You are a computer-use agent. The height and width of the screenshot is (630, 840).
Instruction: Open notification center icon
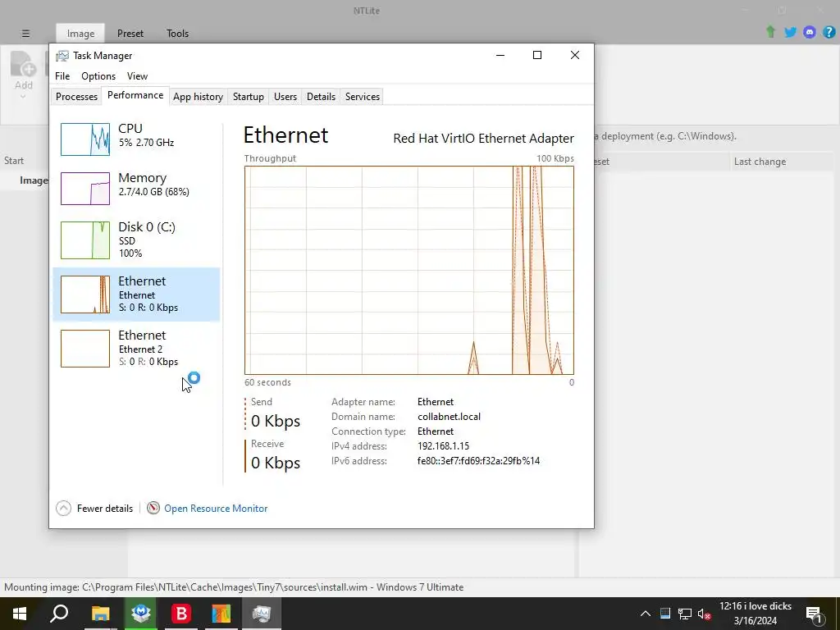pyautogui.click(x=815, y=614)
